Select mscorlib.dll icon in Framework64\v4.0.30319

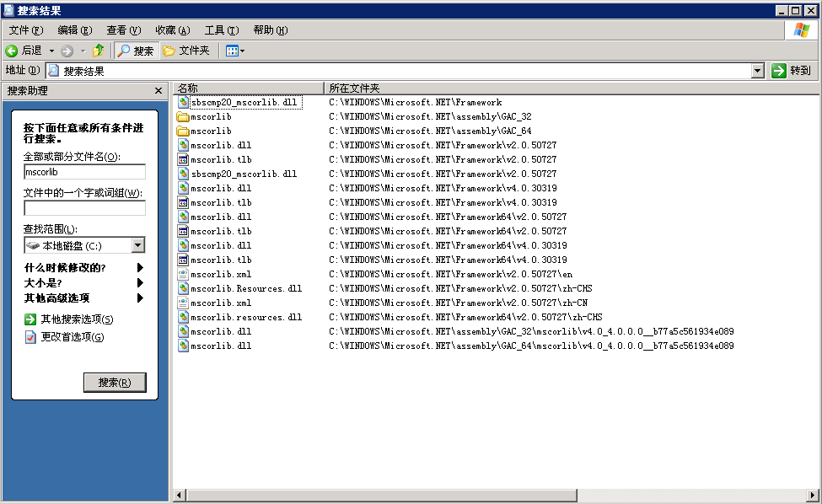click(183, 245)
